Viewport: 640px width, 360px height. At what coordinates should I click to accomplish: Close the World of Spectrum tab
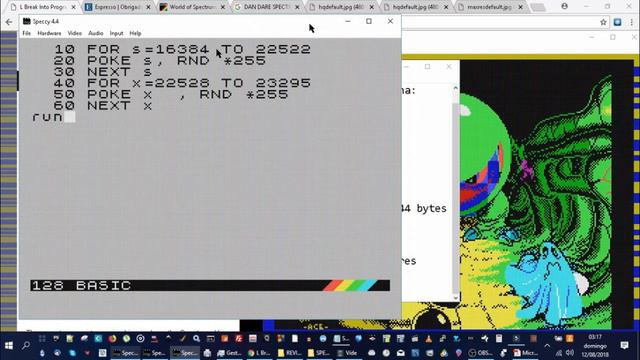tap(223, 7)
